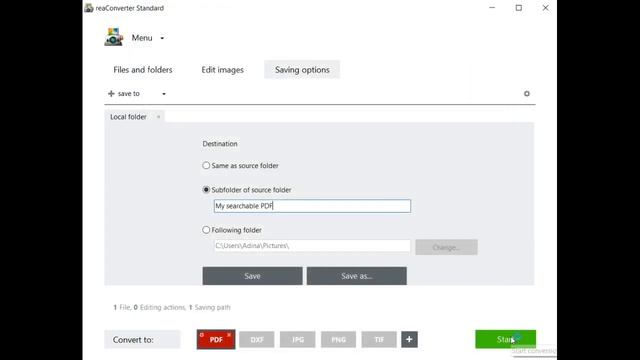
Task: Expand the Menu dropdown arrow
Action: coord(162,38)
